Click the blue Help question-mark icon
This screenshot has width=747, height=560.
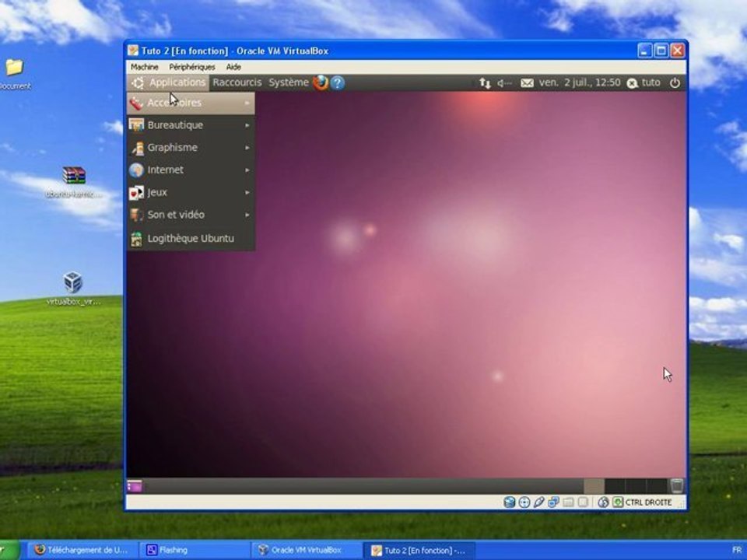(x=337, y=83)
